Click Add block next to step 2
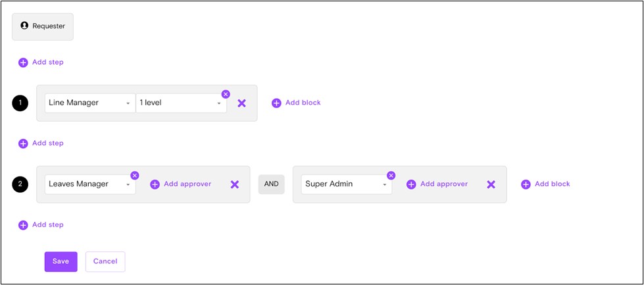 point(545,184)
